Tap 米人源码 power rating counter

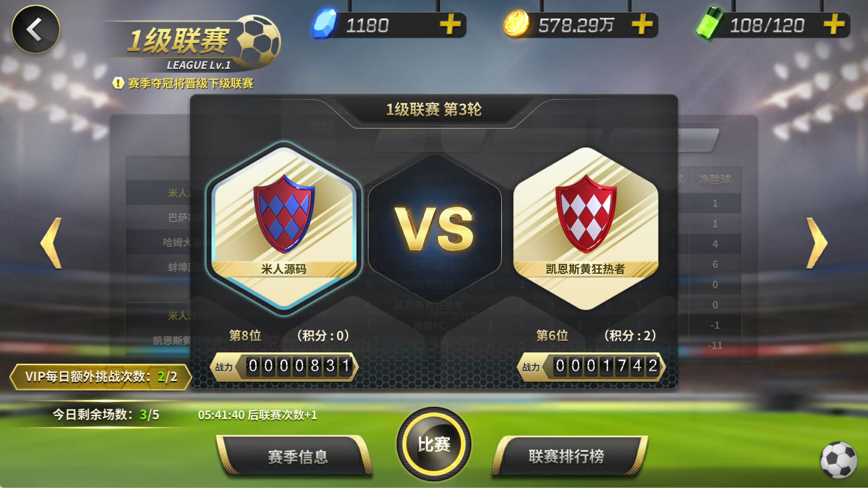click(x=284, y=367)
